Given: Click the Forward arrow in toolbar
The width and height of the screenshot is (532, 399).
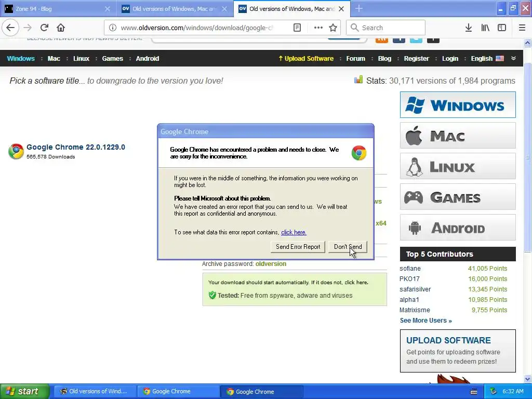Looking at the screenshot, I should coord(28,28).
